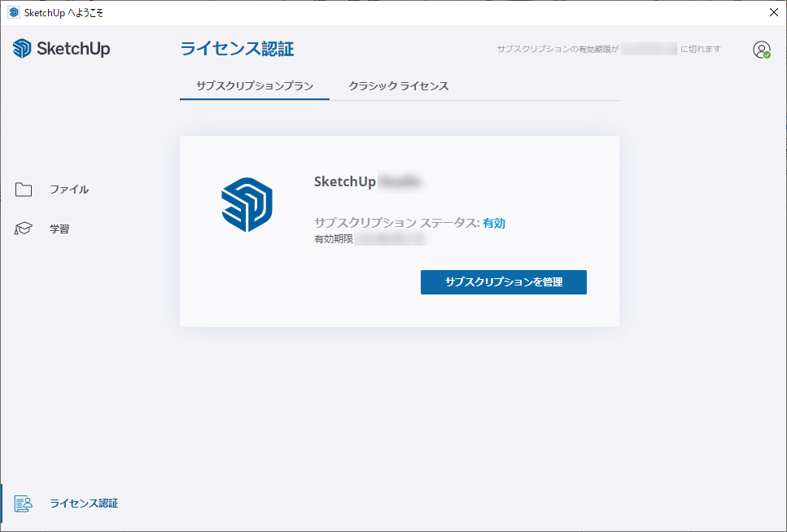Click the SketchUp icon in title bar
787x532 pixels.
[13, 12]
